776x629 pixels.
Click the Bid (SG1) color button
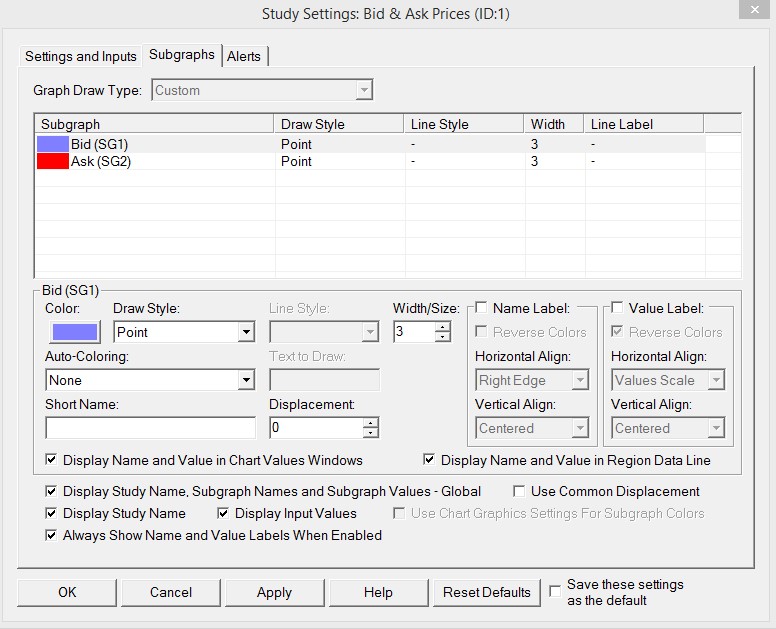(x=72, y=332)
